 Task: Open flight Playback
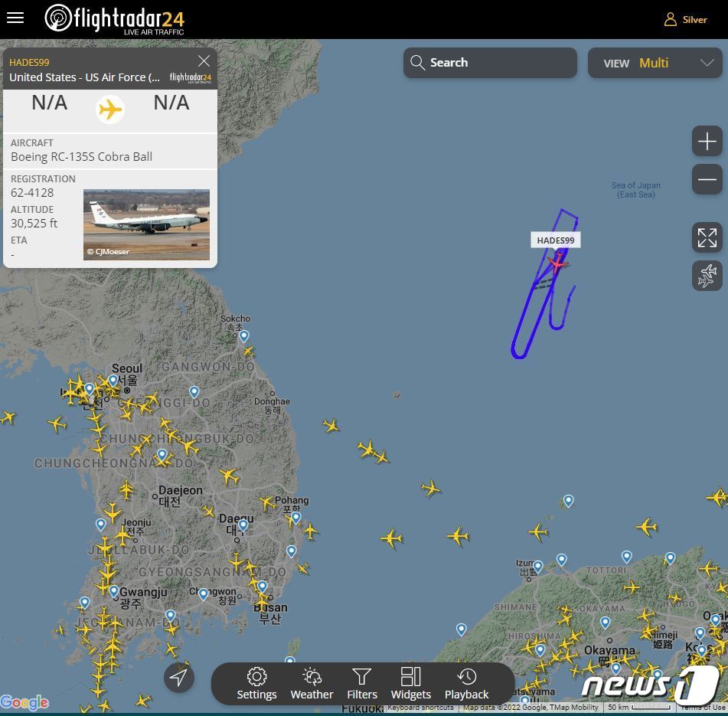pos(467,684)
